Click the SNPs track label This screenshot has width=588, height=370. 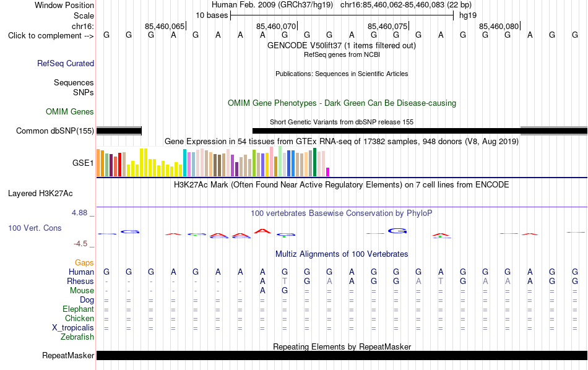[x=84, y=92]
